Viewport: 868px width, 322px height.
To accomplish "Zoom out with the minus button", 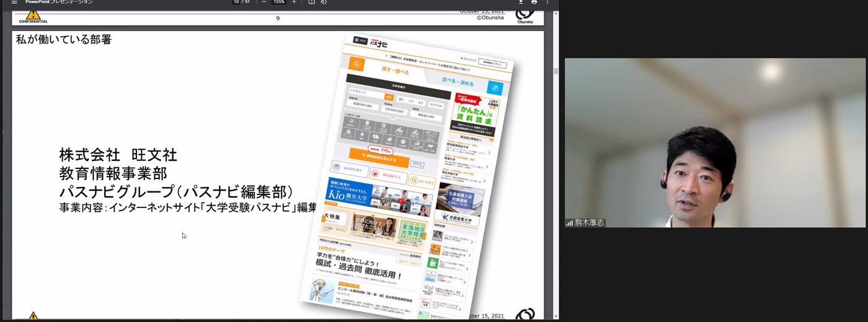I will pos(263,2).
